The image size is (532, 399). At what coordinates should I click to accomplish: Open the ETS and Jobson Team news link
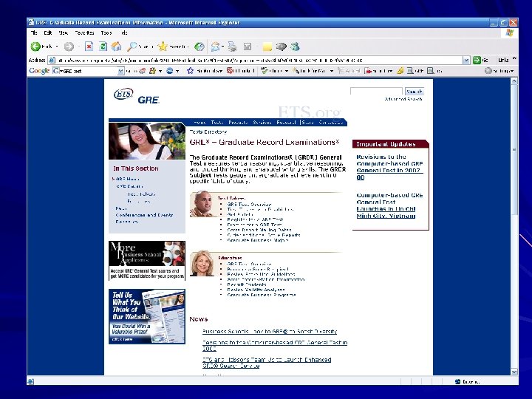267,363
